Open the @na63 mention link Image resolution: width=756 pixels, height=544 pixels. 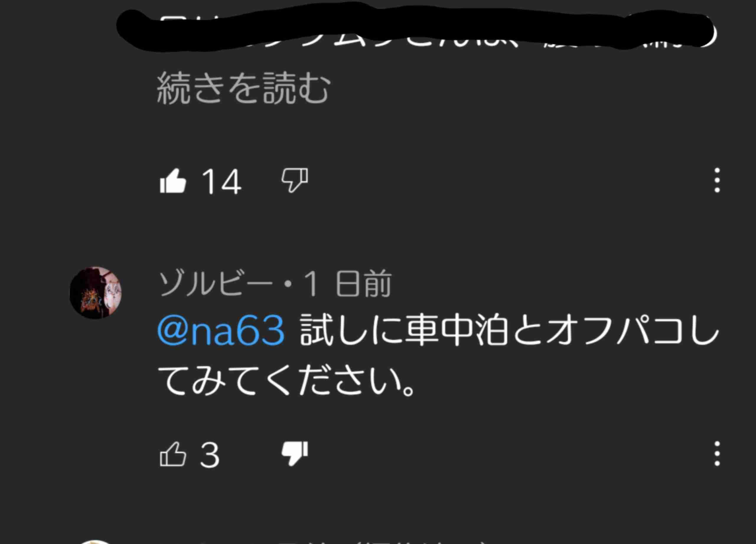[x=221, y=331]
